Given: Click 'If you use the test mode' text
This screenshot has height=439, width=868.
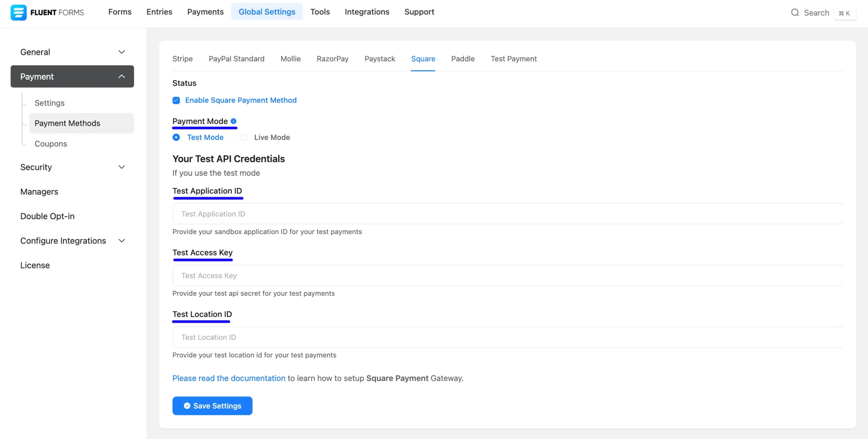Looking at the screenshot, I should (216, 173).
